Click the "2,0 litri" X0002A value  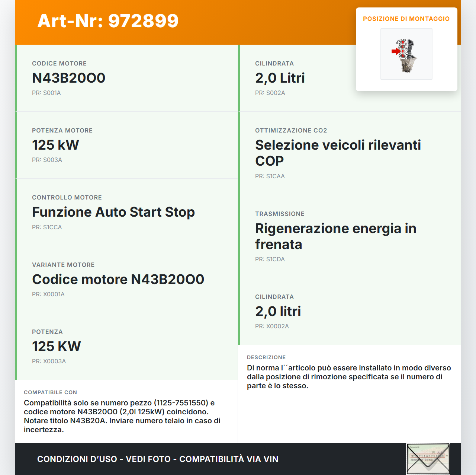coord(278,311)
